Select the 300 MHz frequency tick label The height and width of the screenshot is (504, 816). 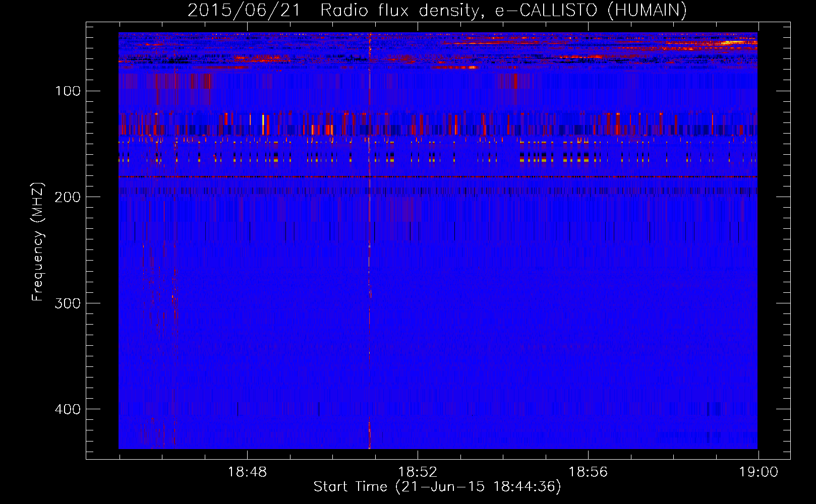click(68, 303)
